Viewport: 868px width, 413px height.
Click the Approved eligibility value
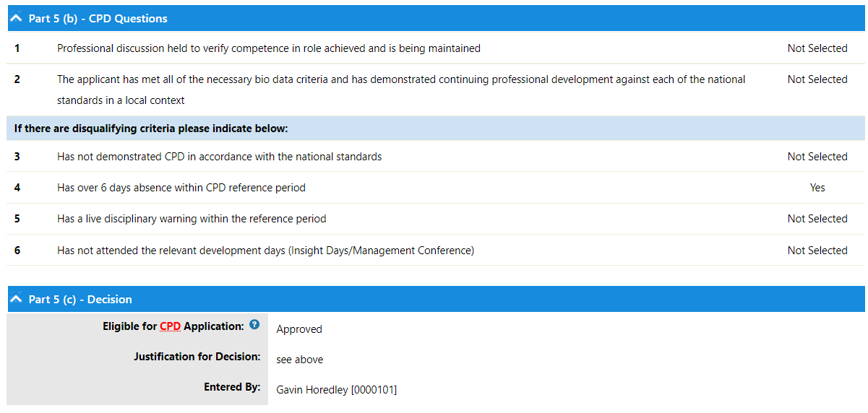[x=299, y=329]
